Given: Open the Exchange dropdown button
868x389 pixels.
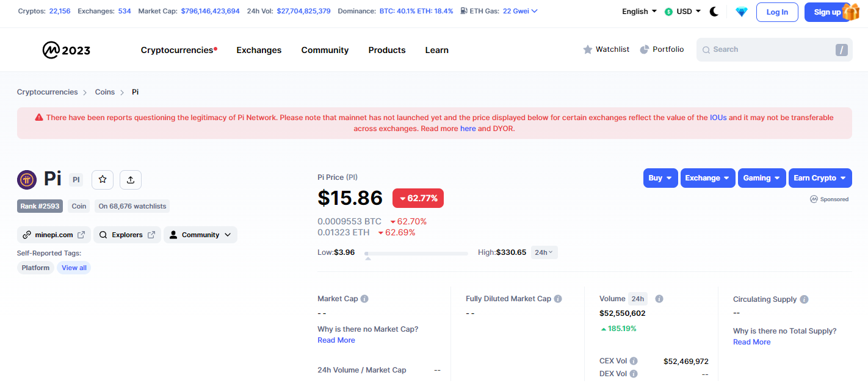Looking at the screenshot, I should (x=708, y=178).
